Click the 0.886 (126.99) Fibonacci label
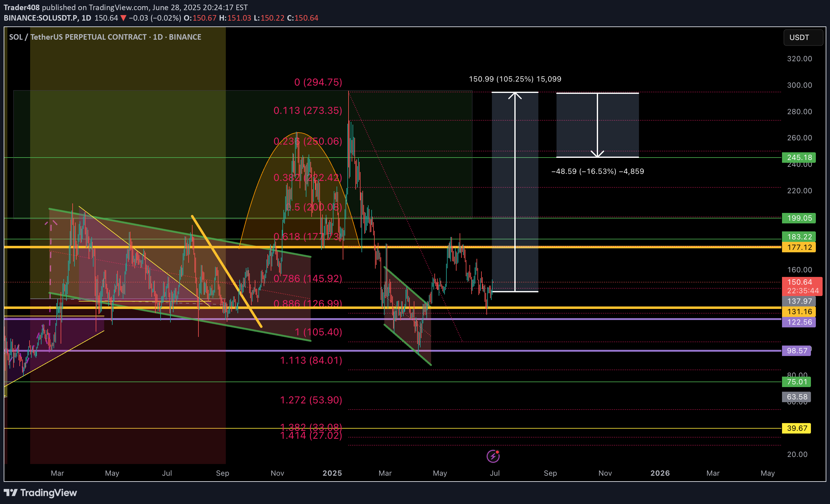Screen dimensions: 830x504 tap(308, 304)
